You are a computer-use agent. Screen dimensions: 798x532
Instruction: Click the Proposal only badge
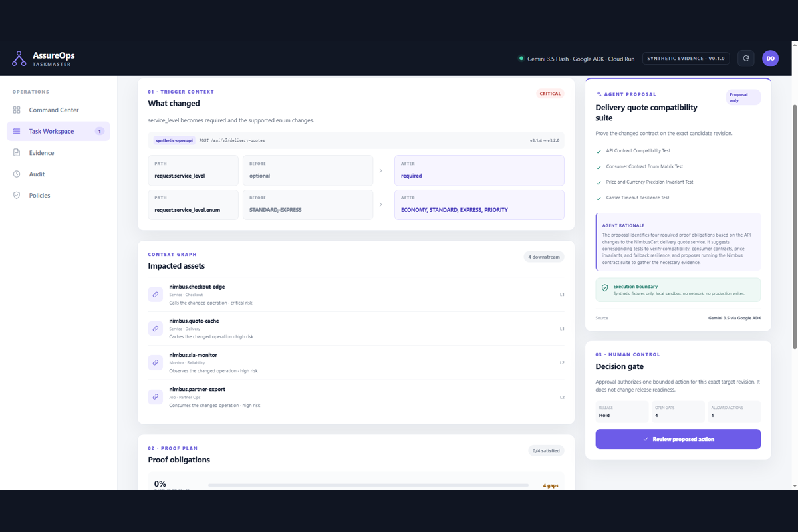[x=743, y=97]
